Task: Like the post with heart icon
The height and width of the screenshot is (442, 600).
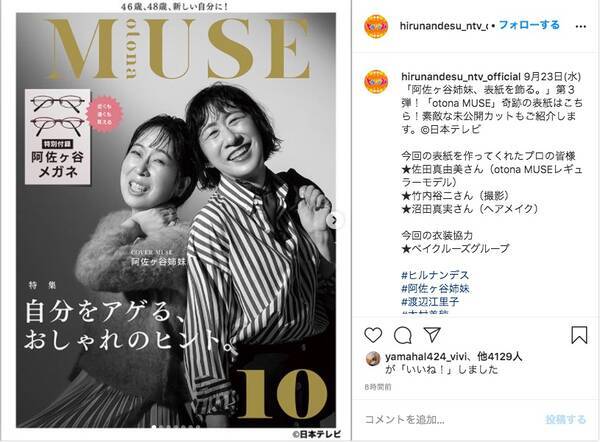Action: (373, 335)
